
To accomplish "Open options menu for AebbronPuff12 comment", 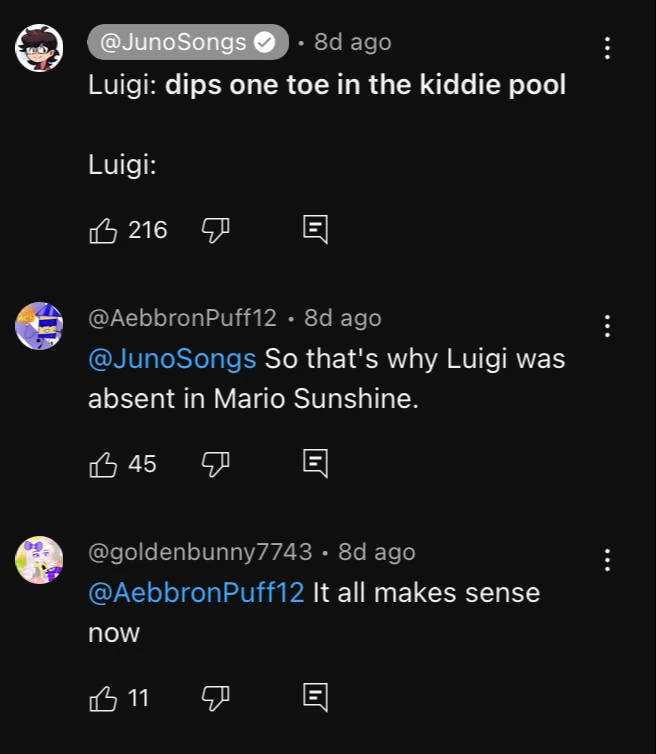I will pyautogui.click(x=606, y=326).
